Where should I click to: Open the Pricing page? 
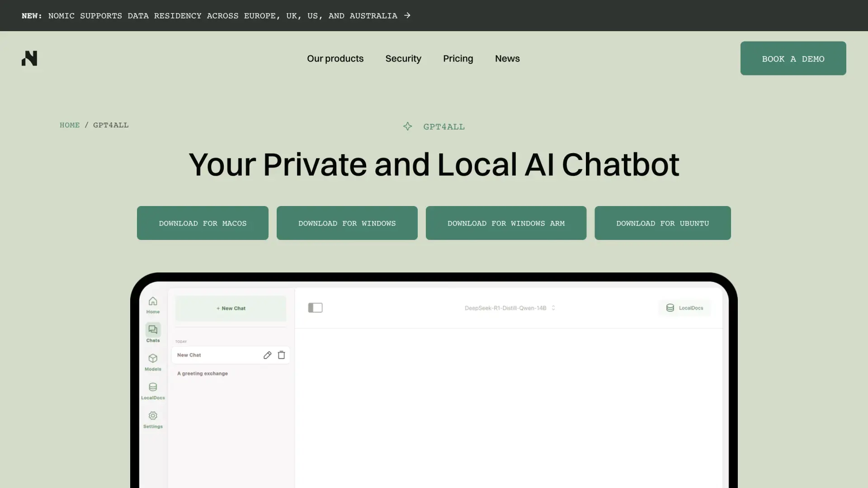(x=458, y=58)
